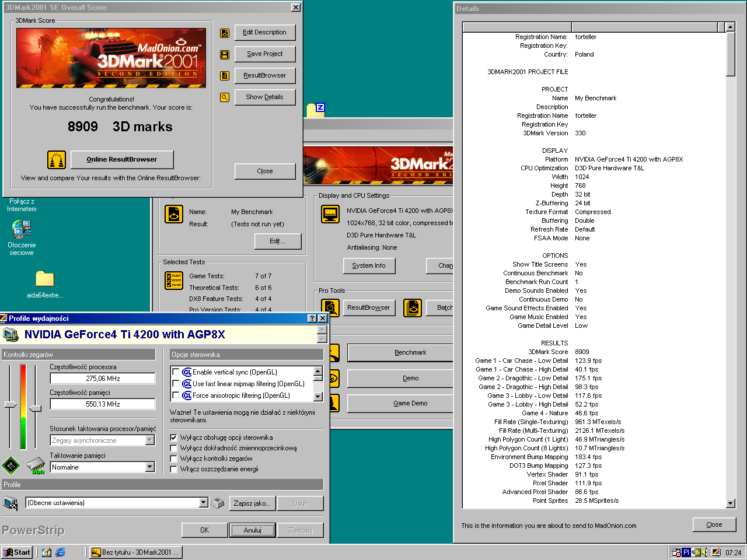Click Show Details button
Viewport: 747px width, 560px height.
point(265,97)
